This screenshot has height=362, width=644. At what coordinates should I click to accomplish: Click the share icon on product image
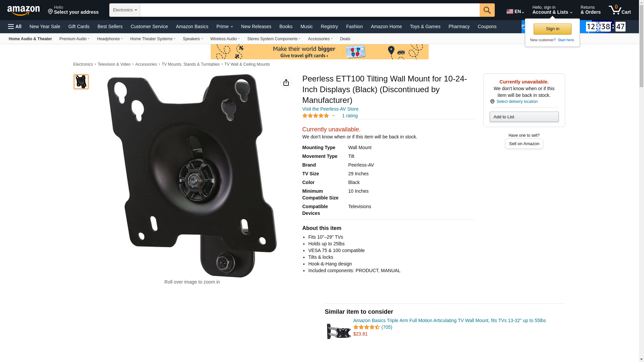coord(286,82)
